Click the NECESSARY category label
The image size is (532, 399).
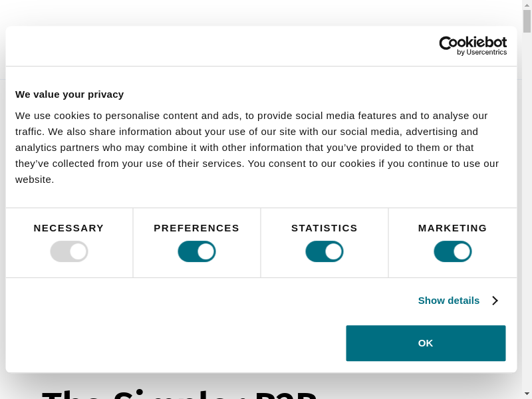pyautogui.click(x=69, y=228)
